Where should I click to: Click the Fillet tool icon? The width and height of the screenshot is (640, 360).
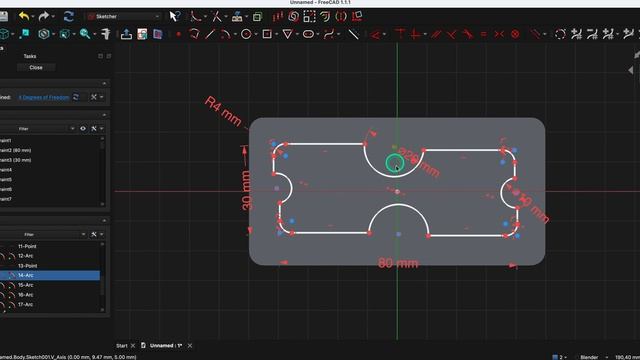(x=196, y=16)
